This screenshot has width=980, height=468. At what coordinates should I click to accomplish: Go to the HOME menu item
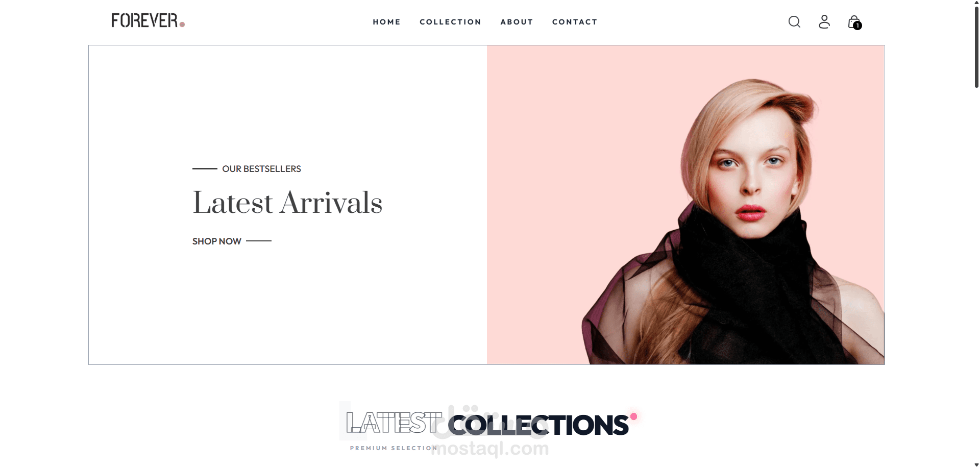(386, 22)
